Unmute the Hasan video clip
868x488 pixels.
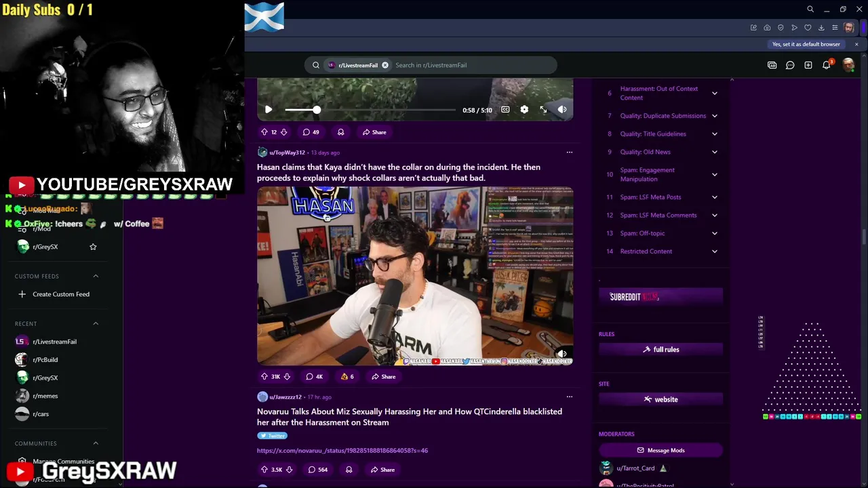pos(562,354)
